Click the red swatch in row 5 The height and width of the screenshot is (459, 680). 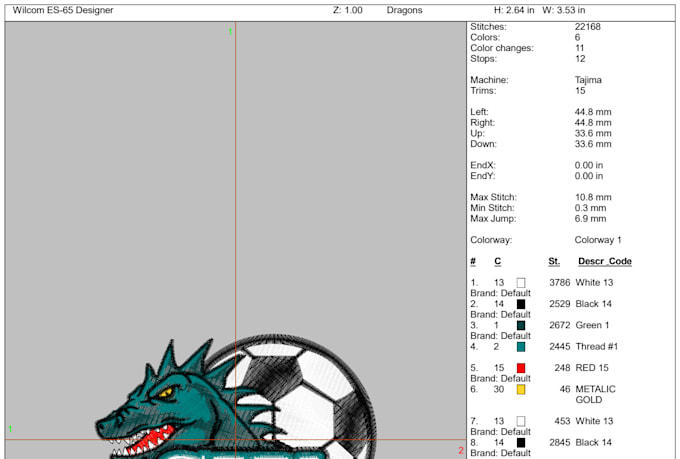(x=521, y=368)
